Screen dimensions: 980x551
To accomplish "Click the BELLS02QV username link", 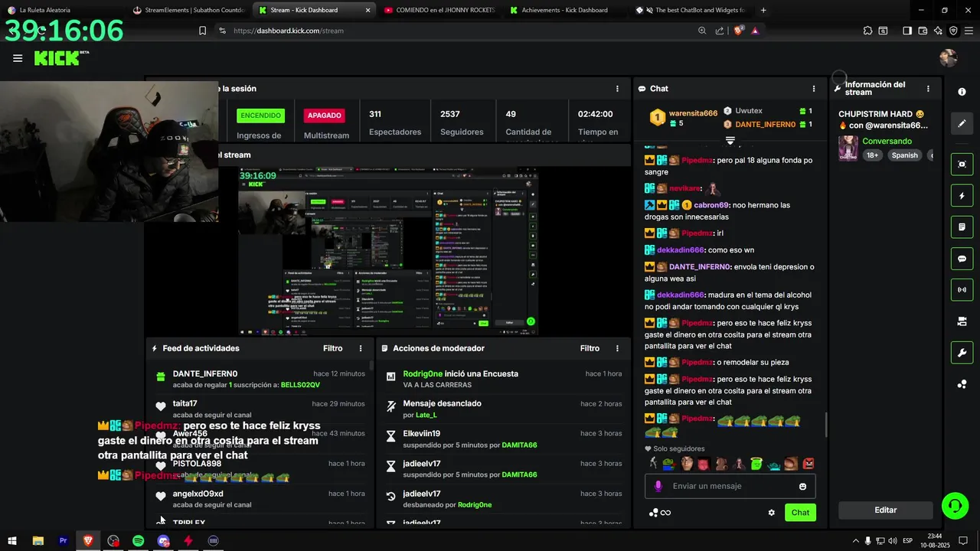I will pos(300,385).
